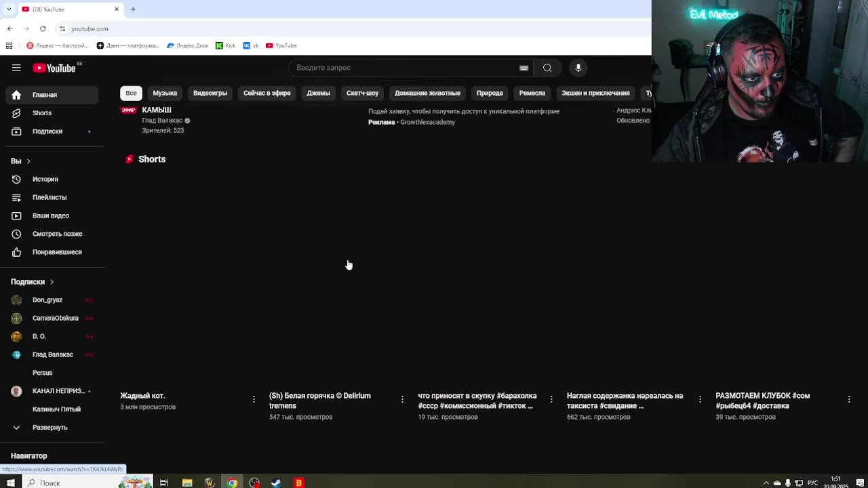868x488 pixels.
Task: Open the Жадный кот. short title
Action: 142,396
